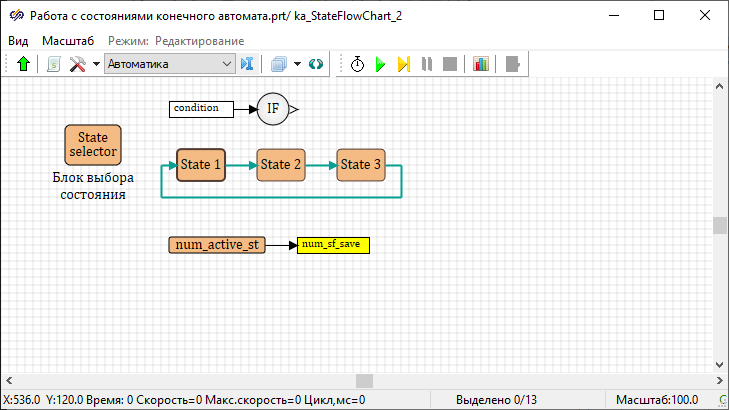729x410 pixels.
Task: Click the stacked windows layers icon
Action: pyautogui.click(x=279, y=64)
